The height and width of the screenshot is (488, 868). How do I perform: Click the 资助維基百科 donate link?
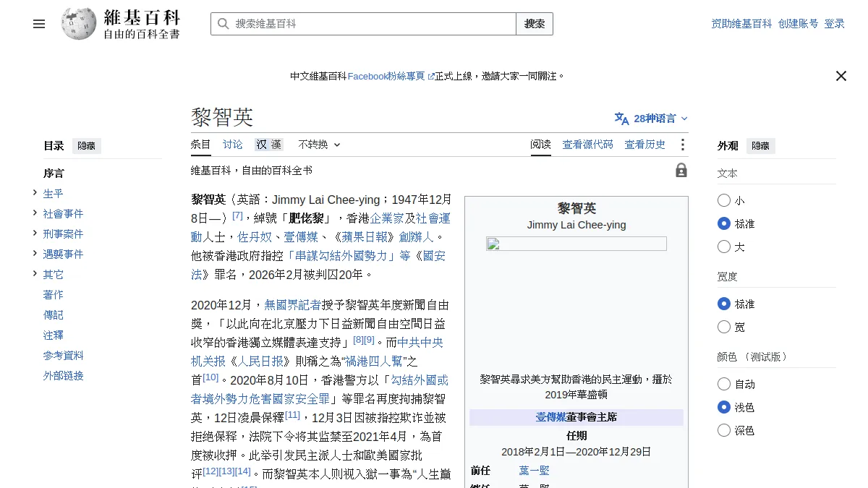(x=741, y=24)
